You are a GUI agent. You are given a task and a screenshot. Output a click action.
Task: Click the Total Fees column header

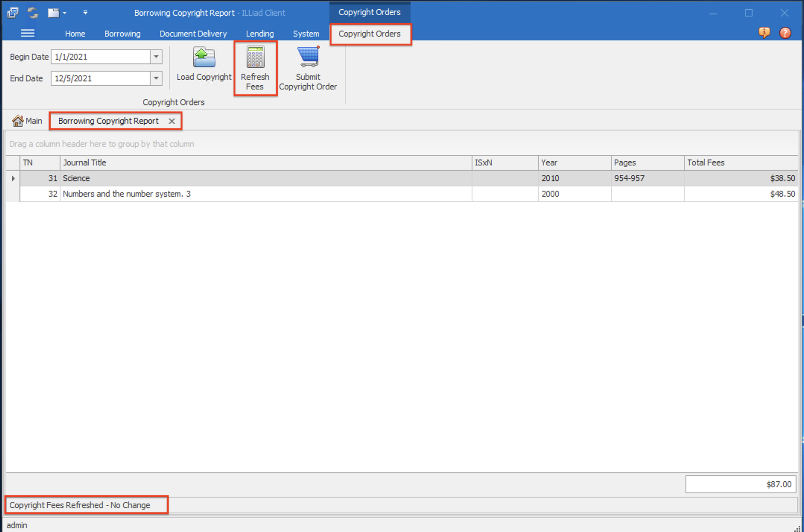(x=706, y=162)
